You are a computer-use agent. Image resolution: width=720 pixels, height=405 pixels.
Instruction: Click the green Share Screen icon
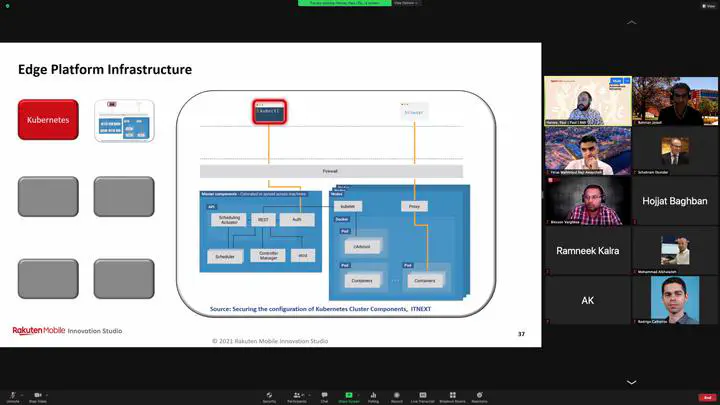[x=349, y=395]
